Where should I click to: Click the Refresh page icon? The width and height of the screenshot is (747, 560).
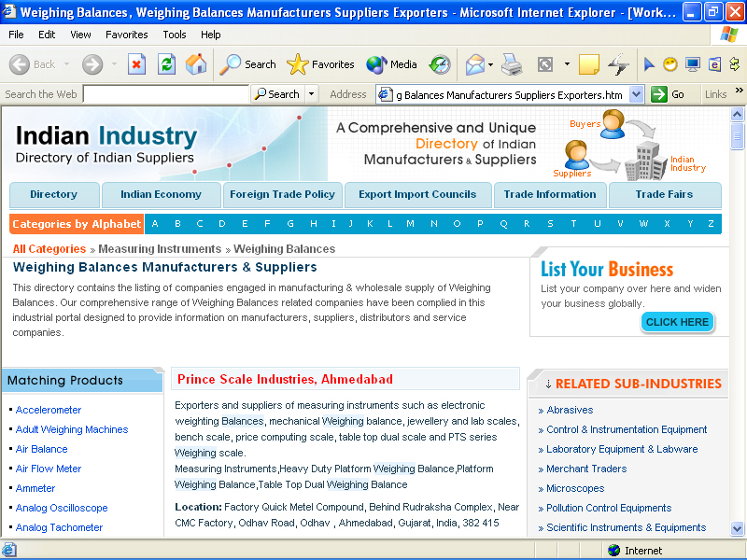(x=166, y=64)
